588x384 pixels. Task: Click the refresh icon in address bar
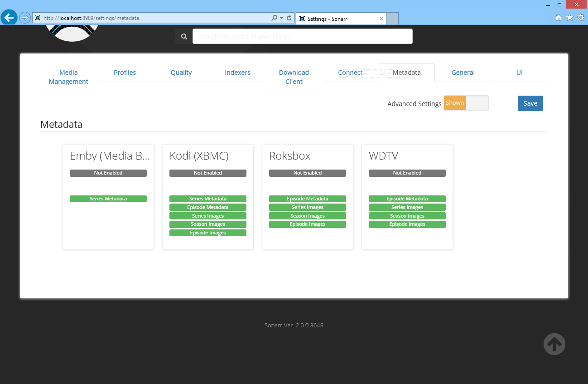(289, 18)
